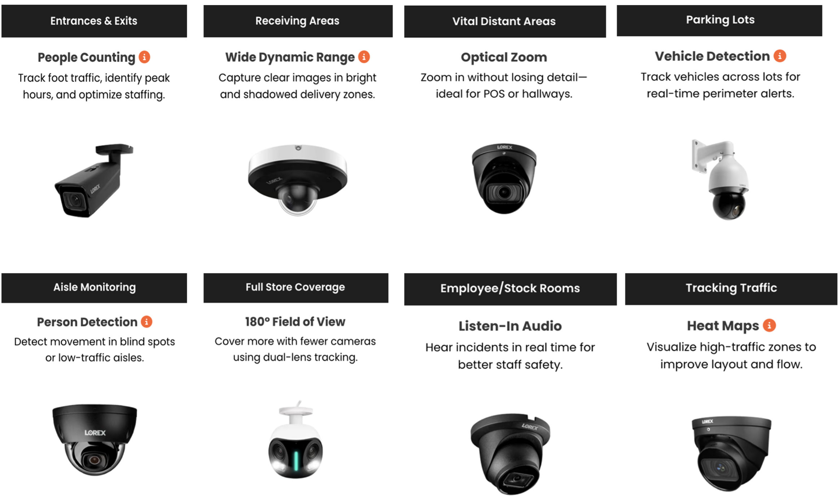Click the Entrances & Exits header
840x504 pixels.
[94, 21]
